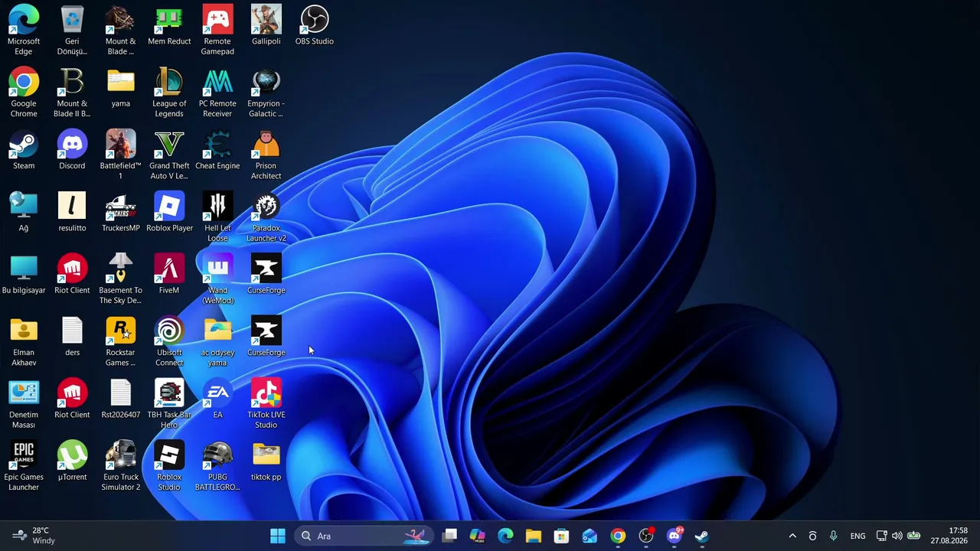Click the microphone tray icon

[x=833, y=536]
